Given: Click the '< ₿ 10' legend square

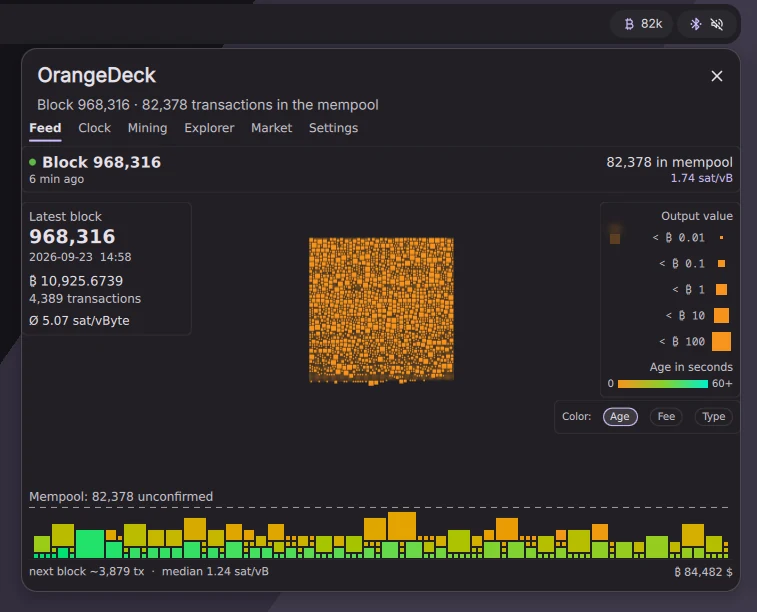Looking at the screenshot, I should 721,316.
